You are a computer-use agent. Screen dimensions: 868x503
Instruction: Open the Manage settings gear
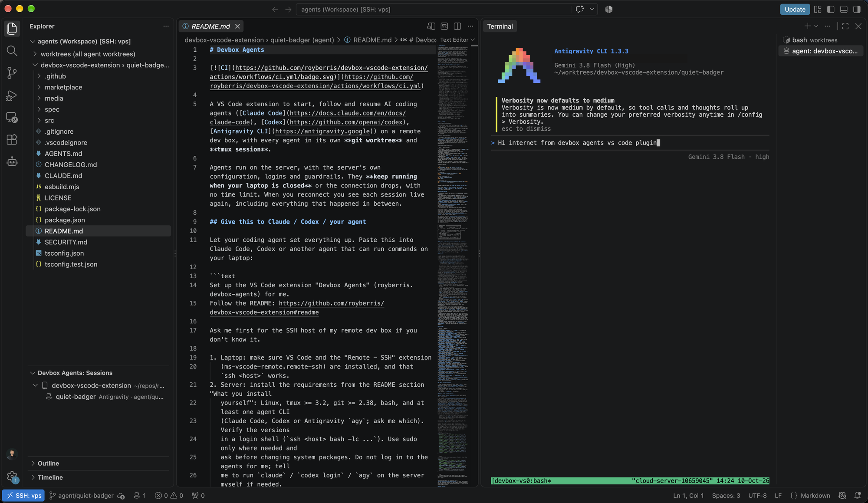pos(12,477)
